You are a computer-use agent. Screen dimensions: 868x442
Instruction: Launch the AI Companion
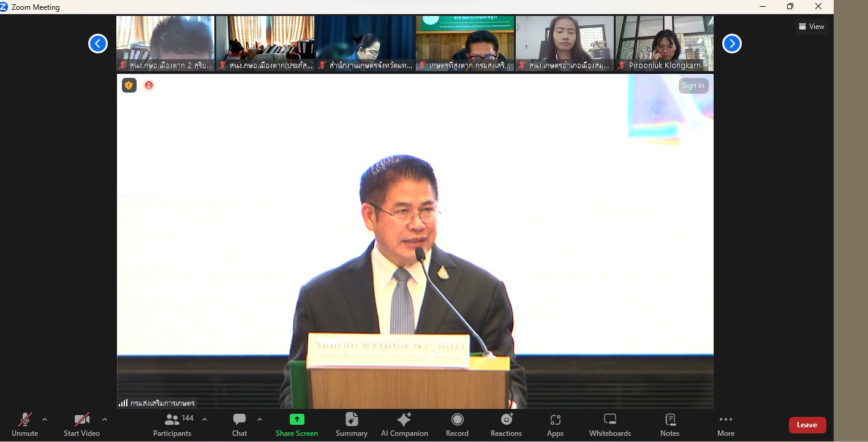pos(404,424)
